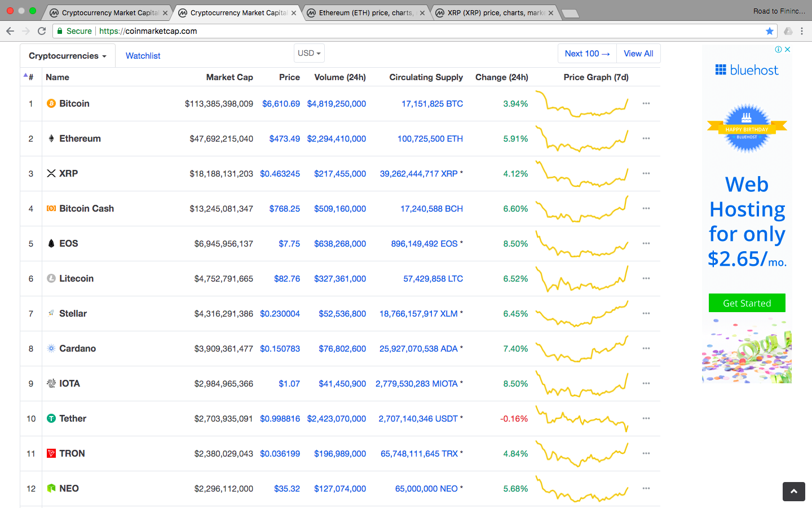Switch to first Cryptocurrency Market Capitalizations tab

(x=107, y=12)
